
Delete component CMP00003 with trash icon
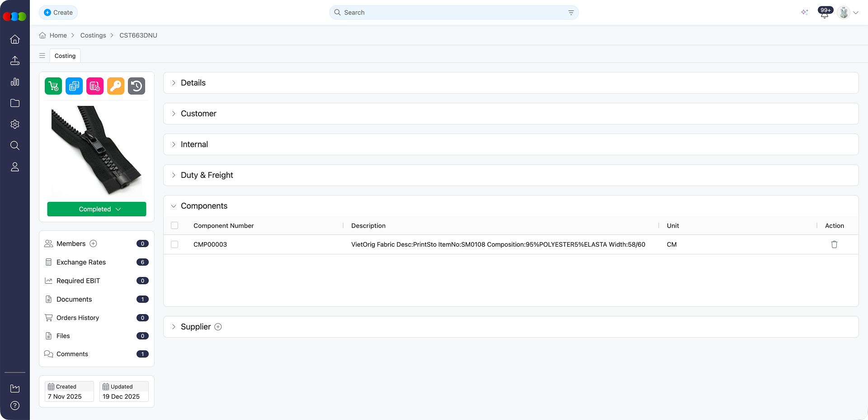point(834,244)
